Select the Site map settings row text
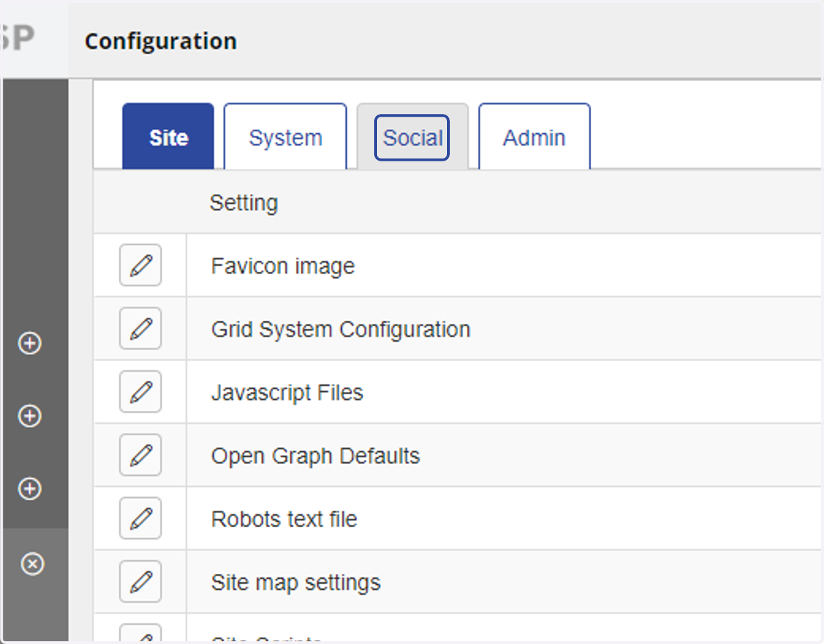This screenshot has height=644, width=824. click(296, 583)
